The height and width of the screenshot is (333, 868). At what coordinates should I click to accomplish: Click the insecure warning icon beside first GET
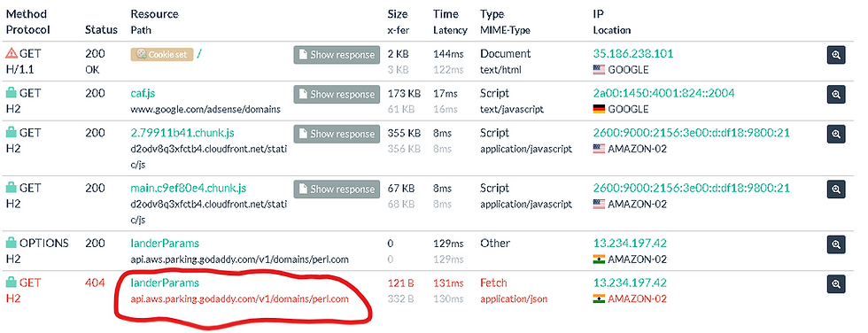tap(11, 54)
